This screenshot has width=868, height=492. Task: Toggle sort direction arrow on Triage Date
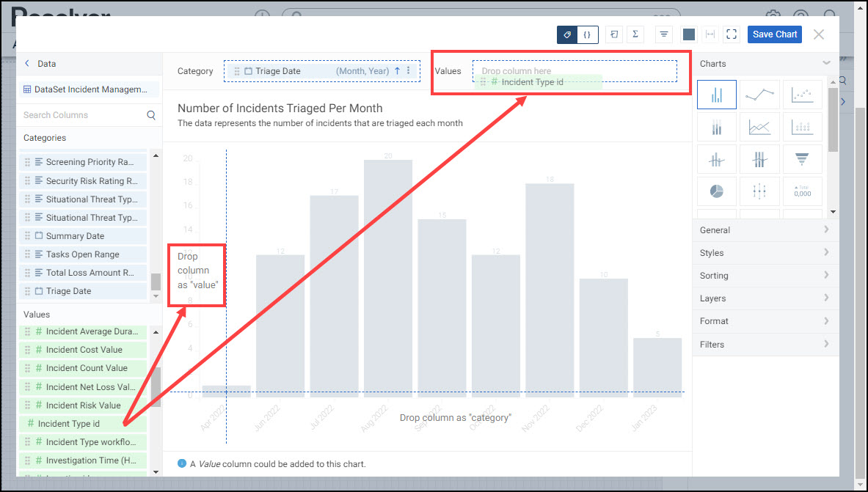coord(398,71)
